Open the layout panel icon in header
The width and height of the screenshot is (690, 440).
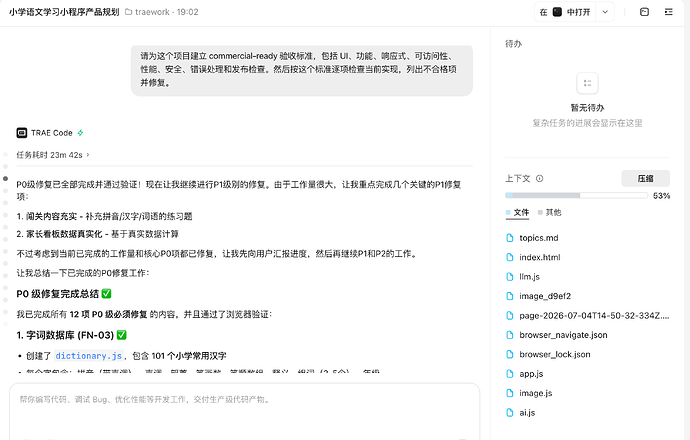644,12
